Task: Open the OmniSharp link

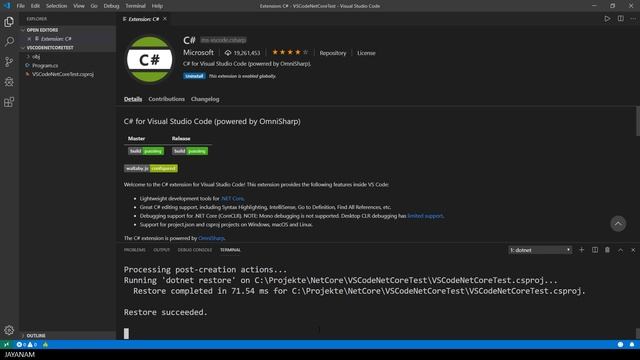Action: 211,238
